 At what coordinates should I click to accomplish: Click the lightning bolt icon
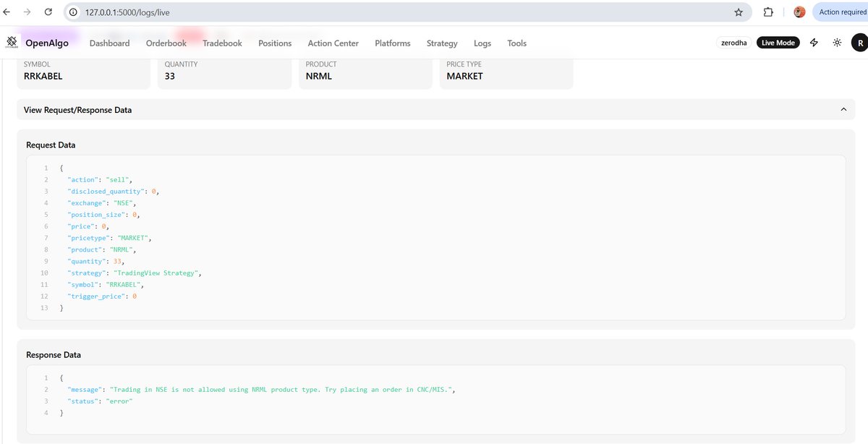pos(814,43)
